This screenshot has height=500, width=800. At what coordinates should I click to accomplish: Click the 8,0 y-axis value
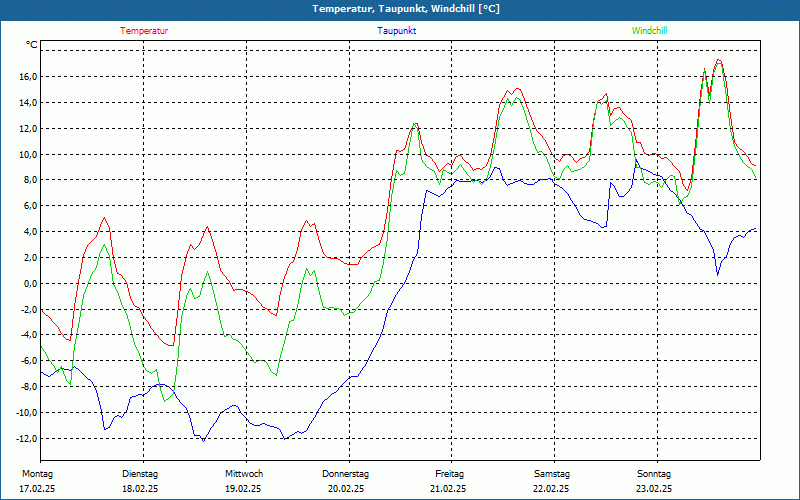coord(29,180)
